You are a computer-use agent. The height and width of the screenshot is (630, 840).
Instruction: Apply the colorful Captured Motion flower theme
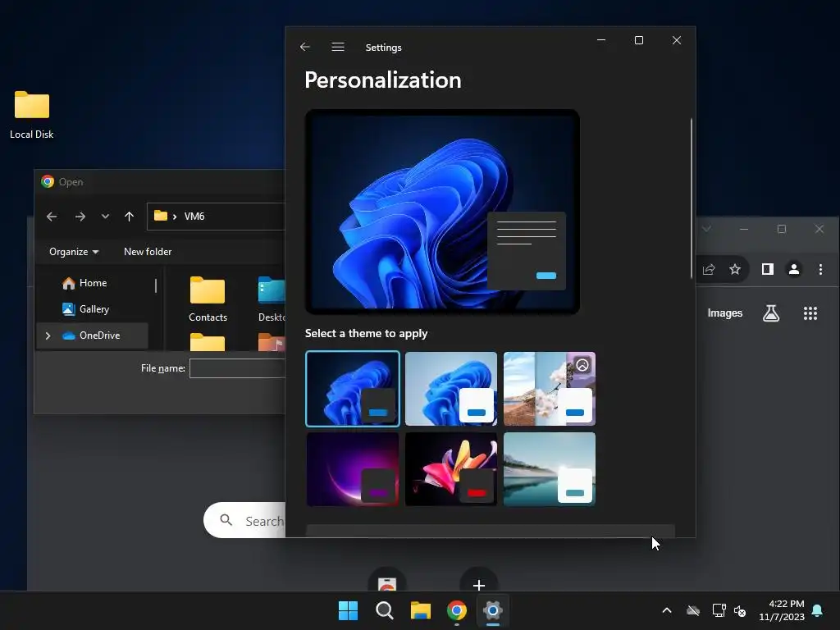[x=451, y=469]
